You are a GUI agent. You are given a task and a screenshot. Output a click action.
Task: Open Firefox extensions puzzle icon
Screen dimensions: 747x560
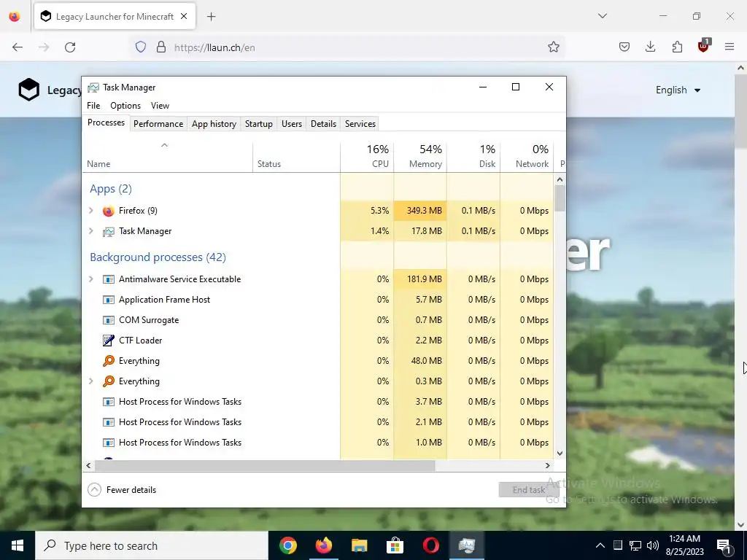pos(677,47)
